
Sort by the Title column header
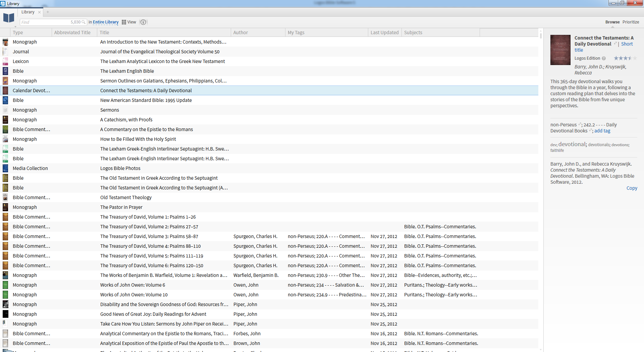click(x=164, y=33)
